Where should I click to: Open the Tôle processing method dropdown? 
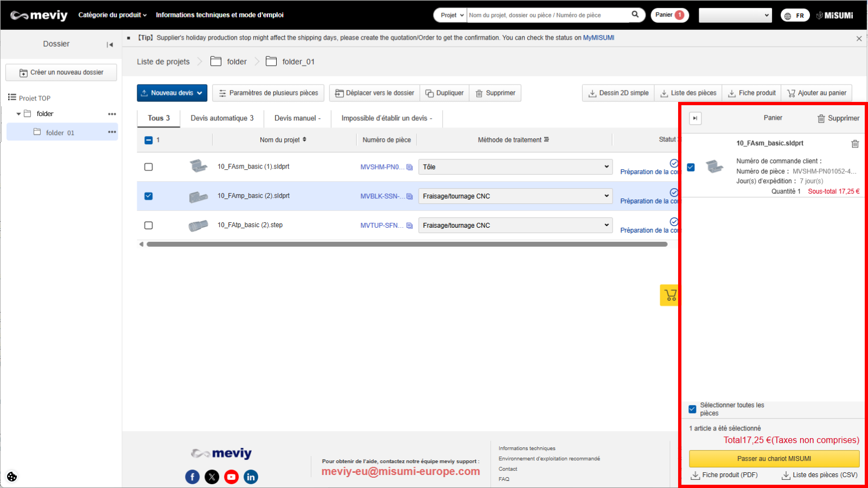515,167
